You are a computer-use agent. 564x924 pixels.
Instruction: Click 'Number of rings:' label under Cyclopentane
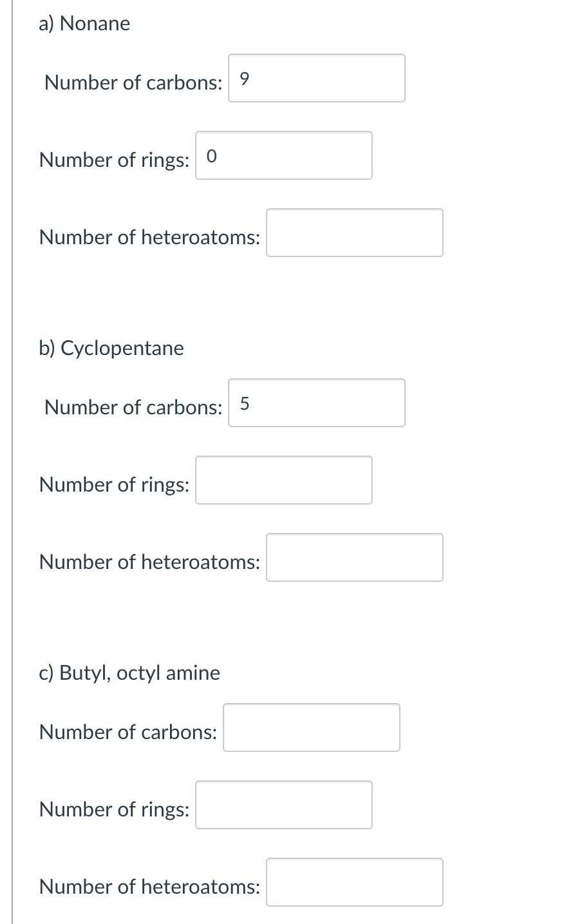pos(115,485)
